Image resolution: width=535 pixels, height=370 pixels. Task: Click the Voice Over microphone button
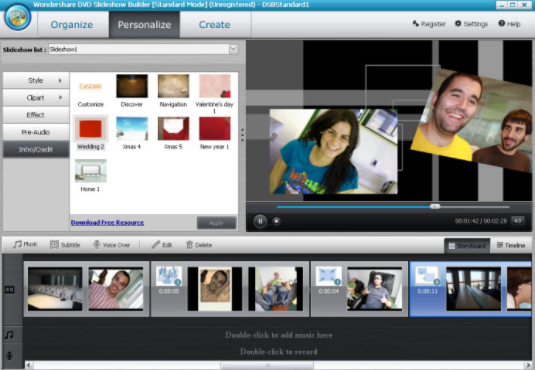coord(112,244)
